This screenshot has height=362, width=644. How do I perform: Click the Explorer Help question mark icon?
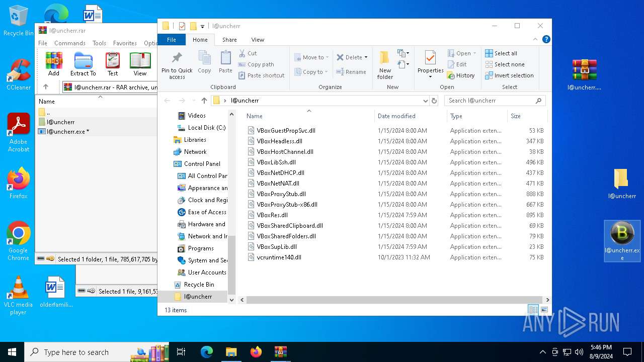546,39
